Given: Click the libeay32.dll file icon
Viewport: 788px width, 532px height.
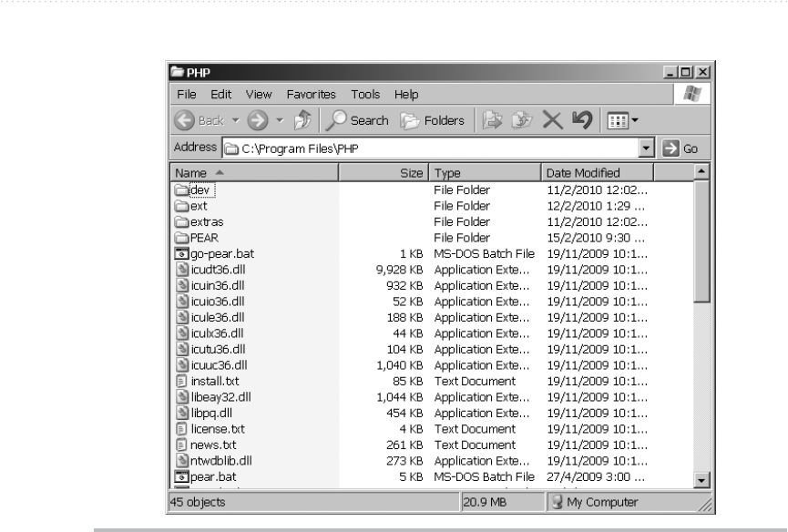Looking at the screenshot, I should click(x=182, y=397).
